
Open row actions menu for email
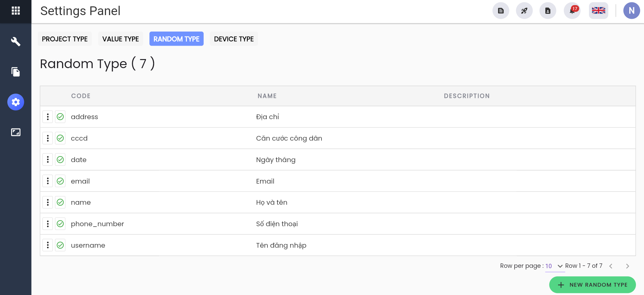click(x=48, y=181)
